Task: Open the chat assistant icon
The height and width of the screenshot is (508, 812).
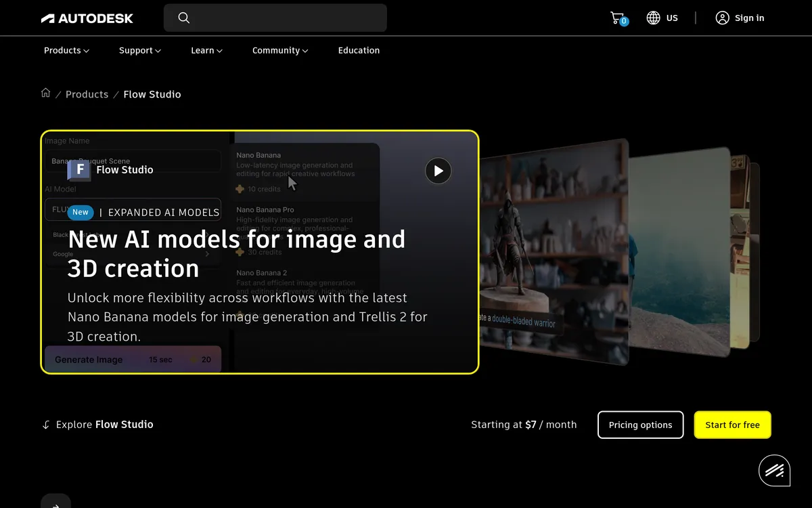Action: click(x=774, y=470)
